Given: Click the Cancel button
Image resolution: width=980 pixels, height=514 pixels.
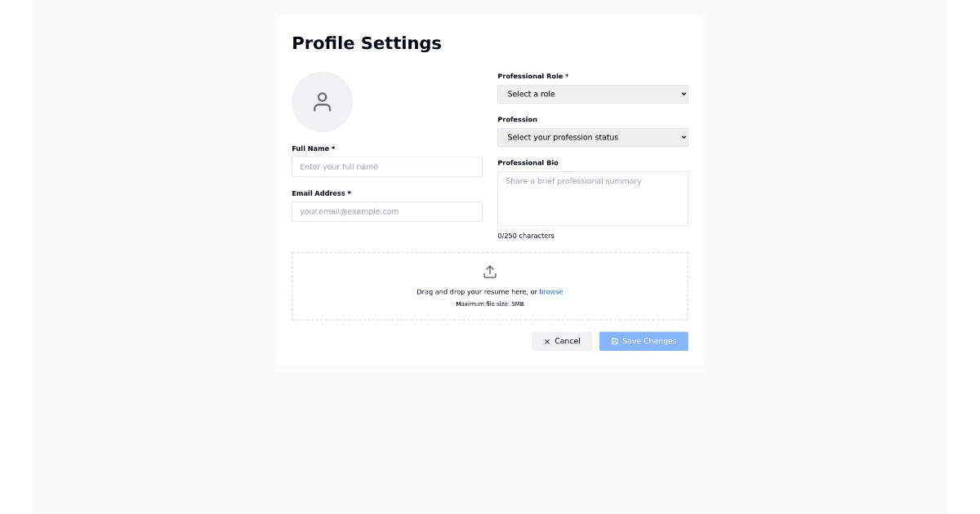Looking at the screenshot, I should (562, 341).
